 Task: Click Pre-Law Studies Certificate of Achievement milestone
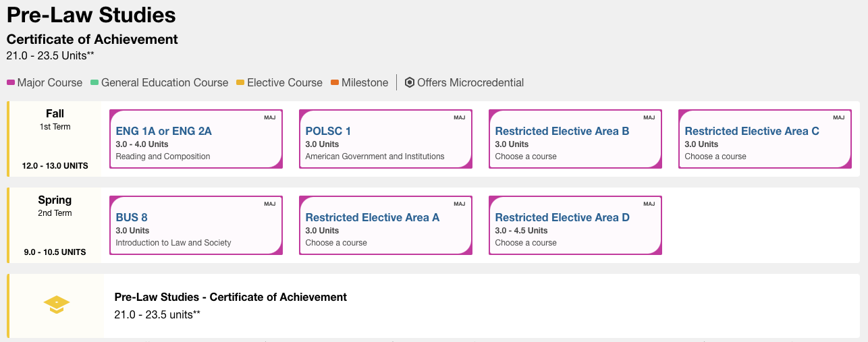[231, 297]
